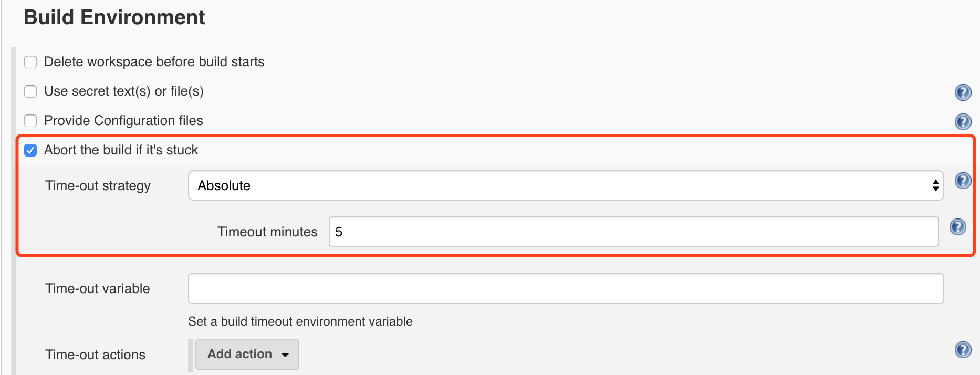Click the Timeout minutes label

[267, 232]
